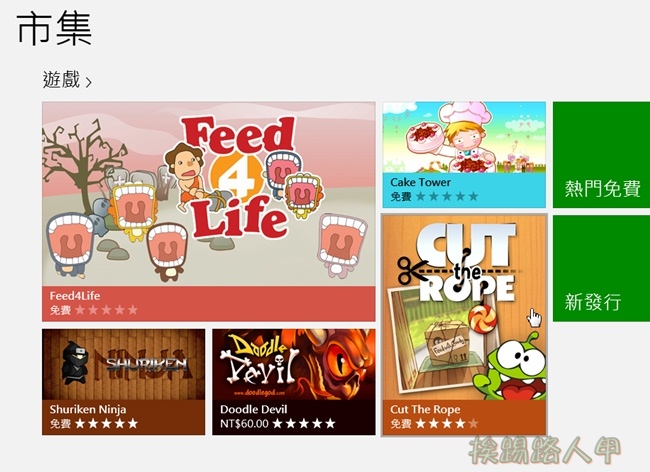Click the Cake Tower star rating
The image size is (650, 472).
(x=447, y=196)
